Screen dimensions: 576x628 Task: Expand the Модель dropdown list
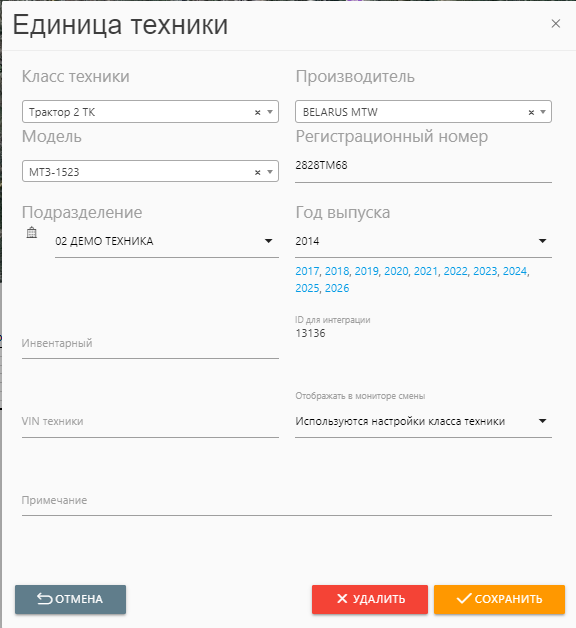click(270, 172)
